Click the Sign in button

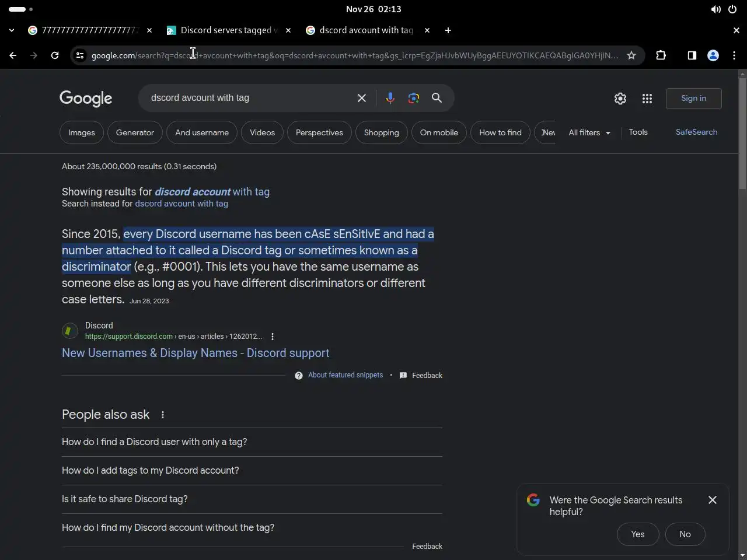pos(693,99)
